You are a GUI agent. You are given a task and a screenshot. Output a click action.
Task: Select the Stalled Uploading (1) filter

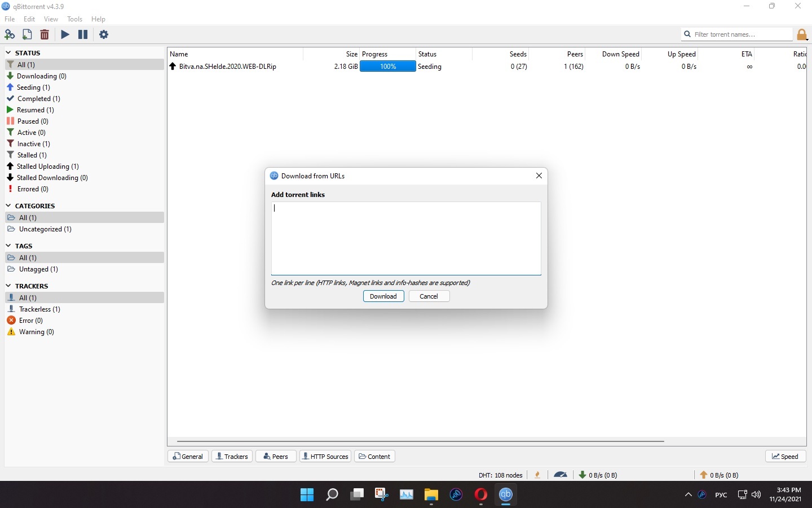[x=85, y=167]
